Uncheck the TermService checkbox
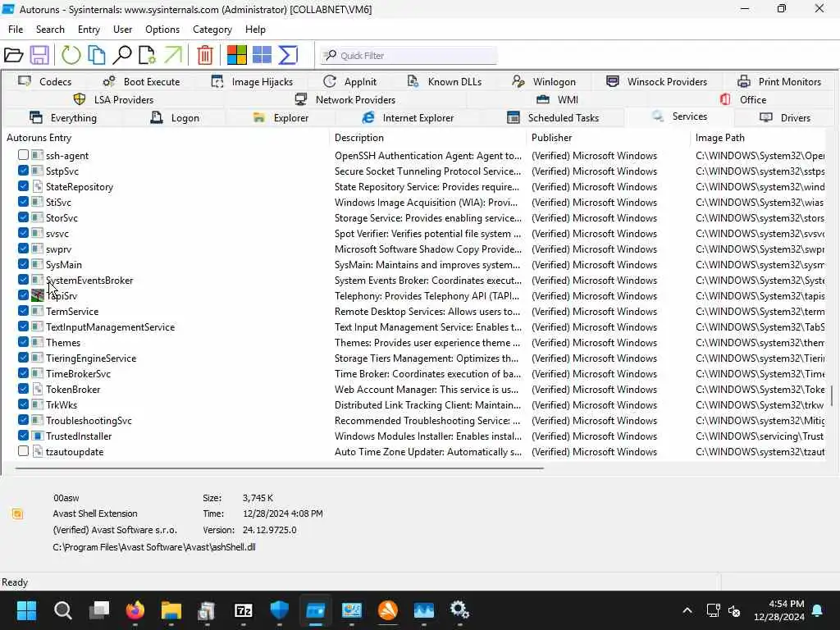Screen dimensions: 840x630 tap(23, 311)
